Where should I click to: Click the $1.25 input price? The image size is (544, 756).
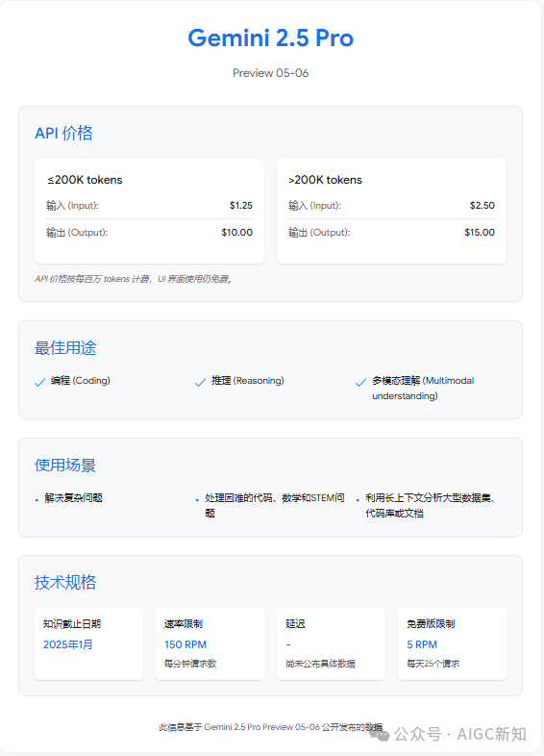click(x=241, y=206)
